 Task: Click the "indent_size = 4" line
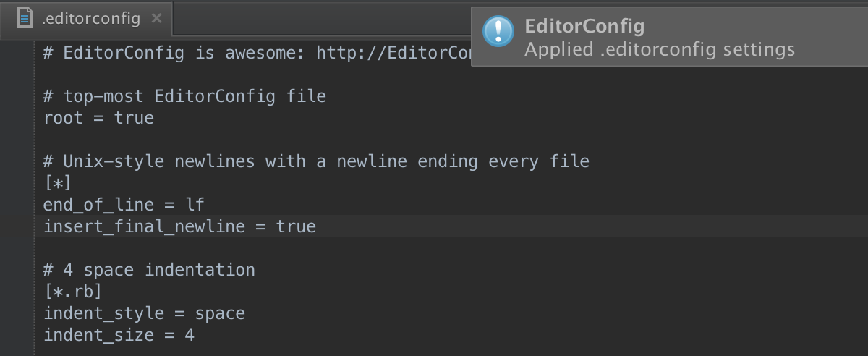pyautogui.click(x=119, y=335)
